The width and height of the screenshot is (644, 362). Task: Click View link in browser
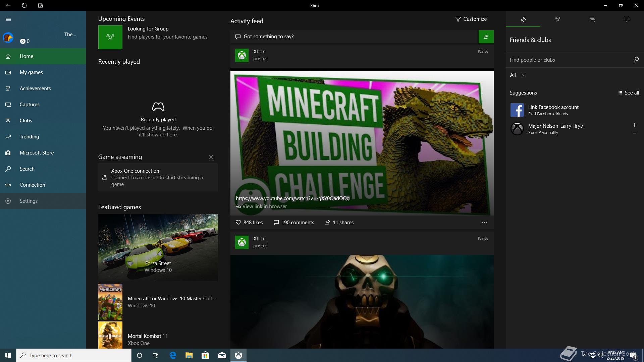tap(261, 206)
